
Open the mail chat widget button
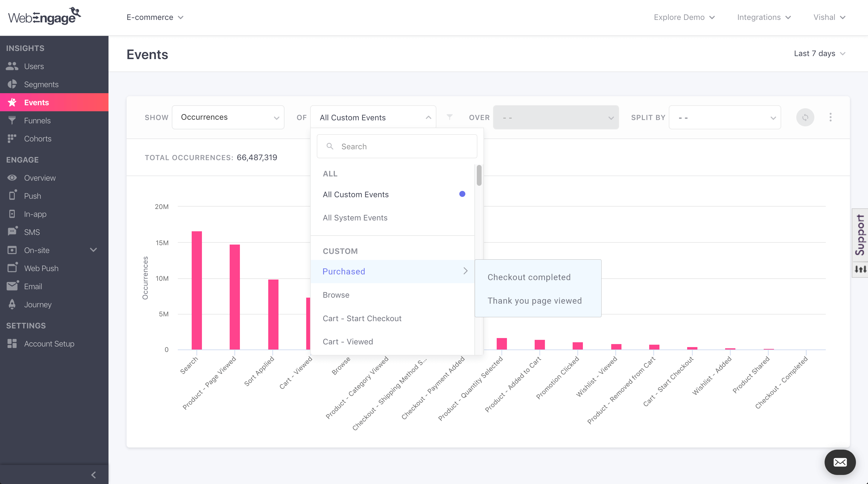[840, 462]
